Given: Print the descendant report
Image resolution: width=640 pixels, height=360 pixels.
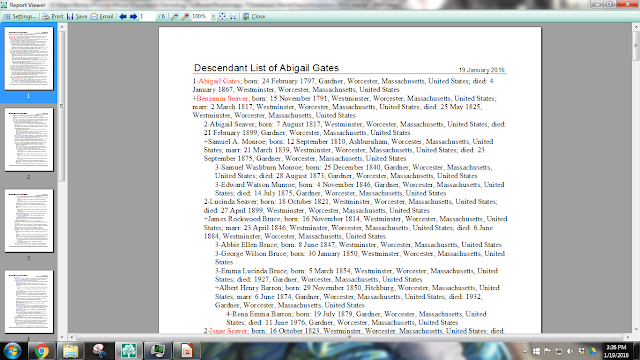Looking at the screenshot, I should tap(53, 16).
